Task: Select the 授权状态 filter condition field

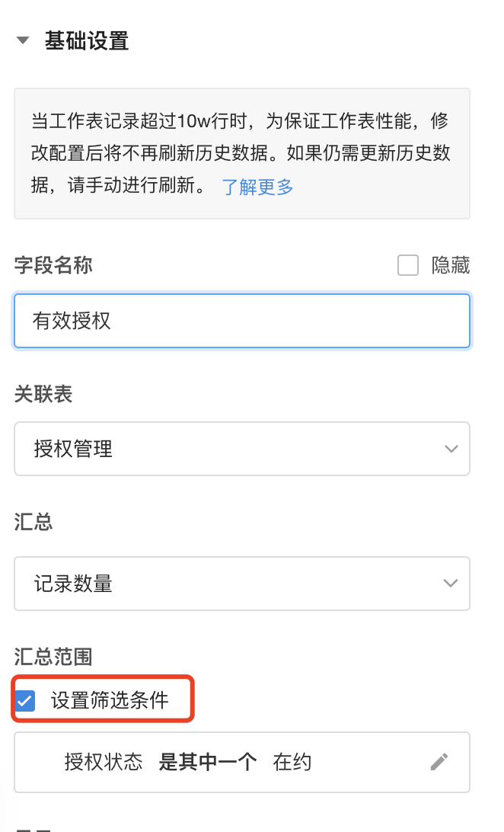Action: pos(104,762)
